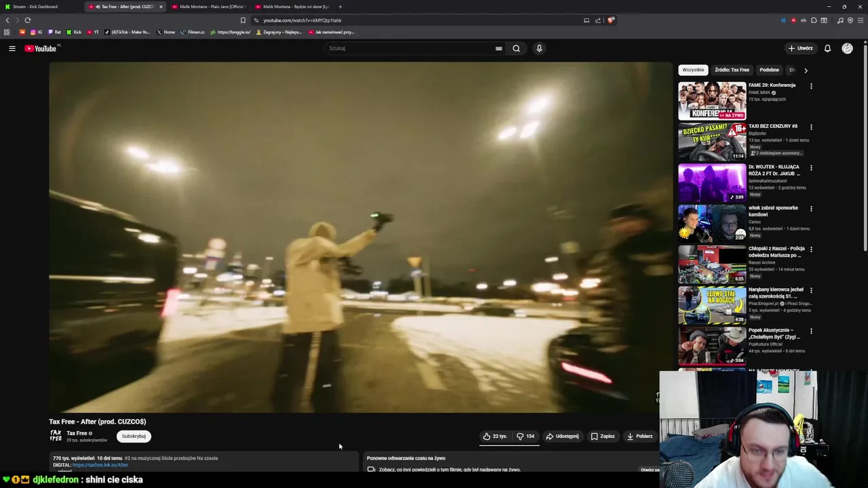This screenshot has height=488, width=868.
Task: Click the Ponowne odtwarzanie czatu na żywo heading
Action: [x=406, y=458]
